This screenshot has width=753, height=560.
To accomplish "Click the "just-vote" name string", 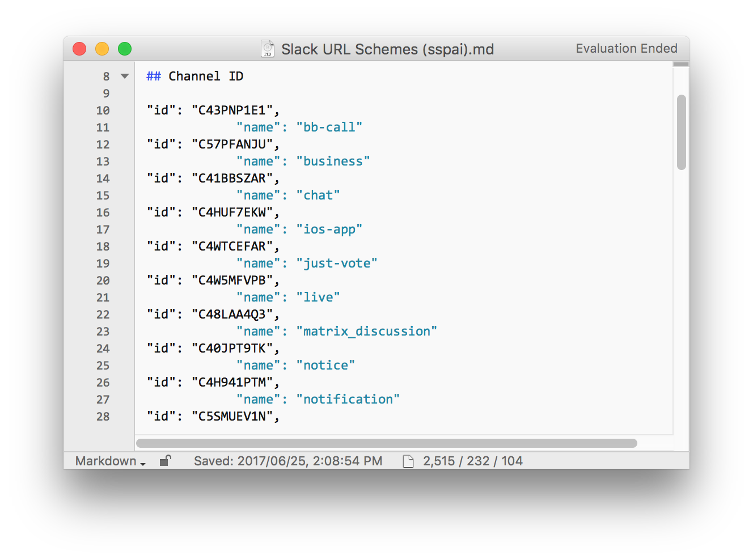I will coord(337,264).
